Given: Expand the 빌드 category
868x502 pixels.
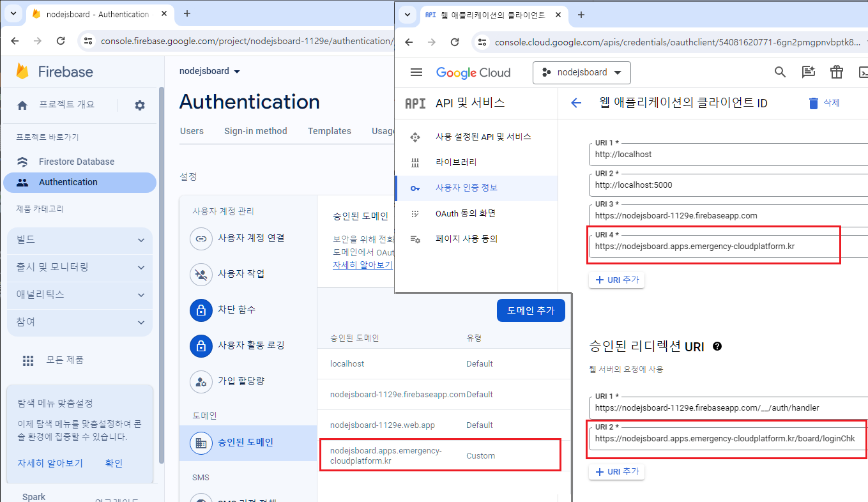Looking at the screenshot, I should [80, 240].
